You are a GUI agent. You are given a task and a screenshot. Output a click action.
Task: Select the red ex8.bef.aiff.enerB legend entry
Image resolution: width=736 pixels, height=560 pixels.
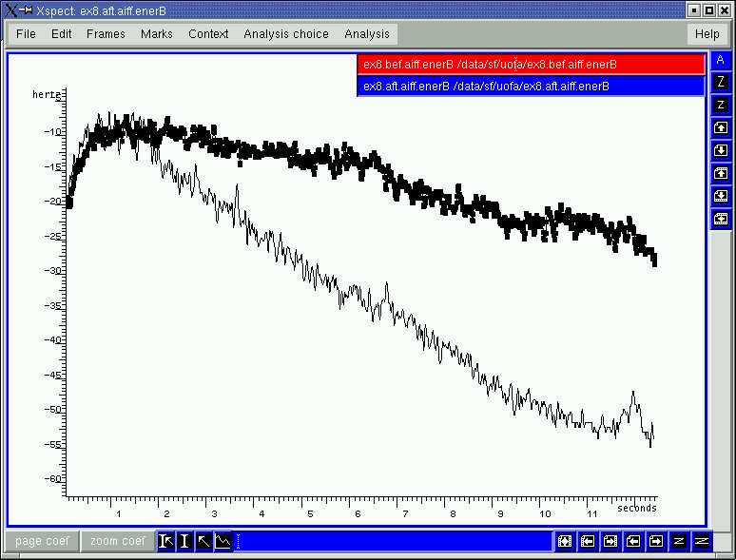(x=531, y=65)
